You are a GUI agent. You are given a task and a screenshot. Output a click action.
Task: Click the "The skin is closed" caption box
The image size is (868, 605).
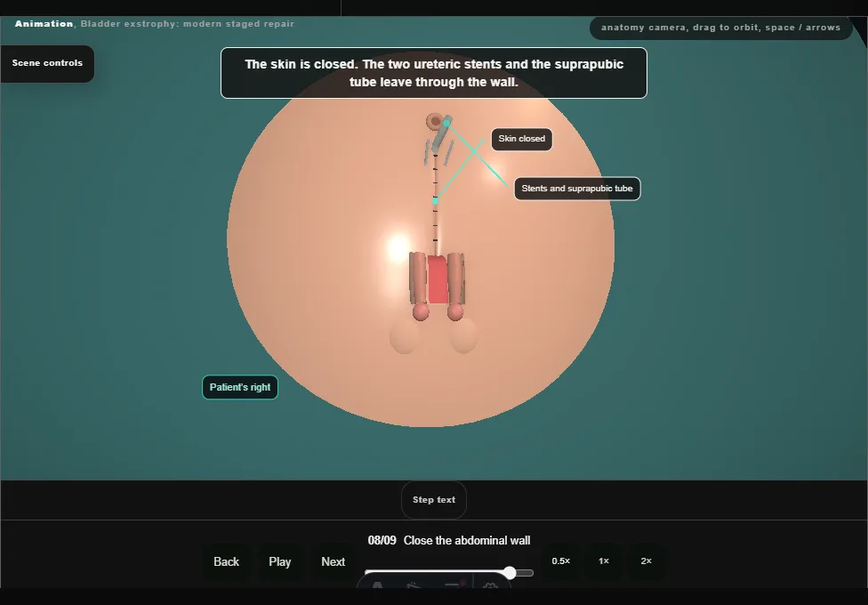(x=434, y=73)
